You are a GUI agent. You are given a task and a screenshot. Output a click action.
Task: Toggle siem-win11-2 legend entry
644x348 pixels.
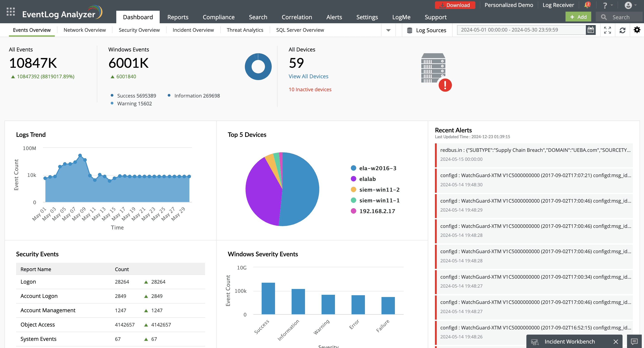[x=379, y=190]
